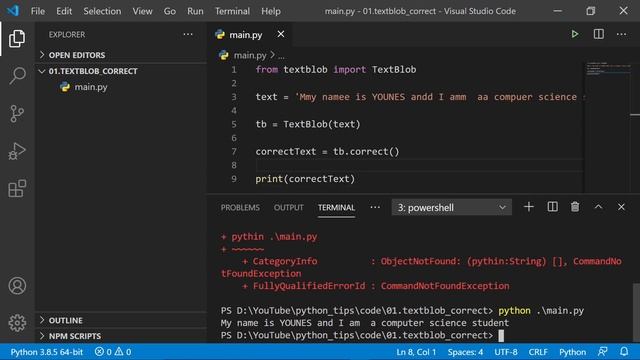
Task: Click the terminal output 'My name is YOUNES' line
Action: click(x=365, y=323)
